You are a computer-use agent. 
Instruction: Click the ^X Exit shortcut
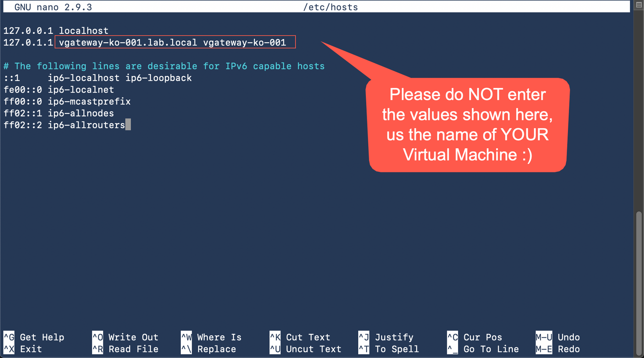point(23,349)
